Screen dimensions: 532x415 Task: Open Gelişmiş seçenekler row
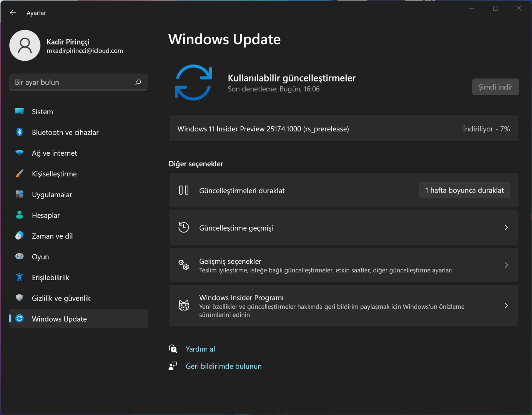coord(344,265)
